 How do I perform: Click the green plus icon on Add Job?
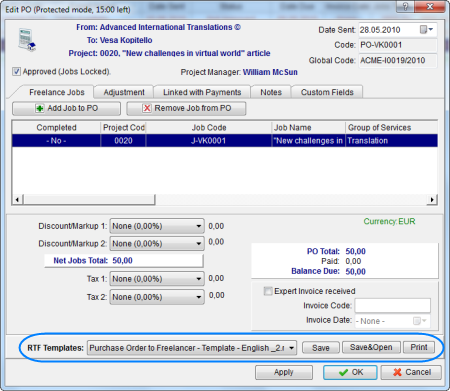pyautogui.click(x=40, y=108)
